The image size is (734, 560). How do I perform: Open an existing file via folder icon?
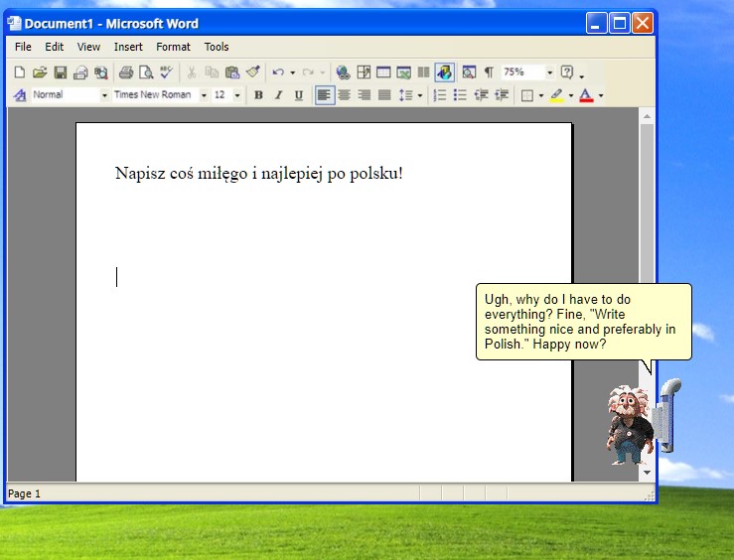click(x=40, y=72)
